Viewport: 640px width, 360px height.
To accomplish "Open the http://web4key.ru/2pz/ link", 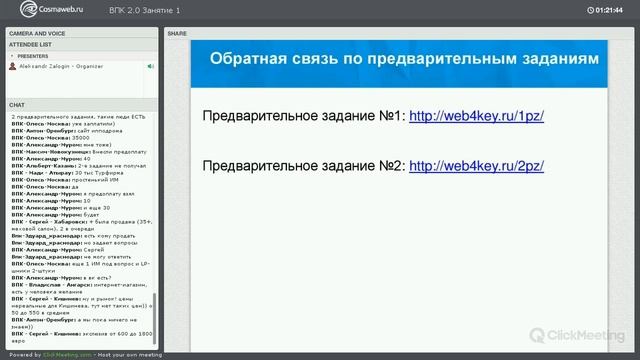I will pyautogui.click(x=476, y=166).
